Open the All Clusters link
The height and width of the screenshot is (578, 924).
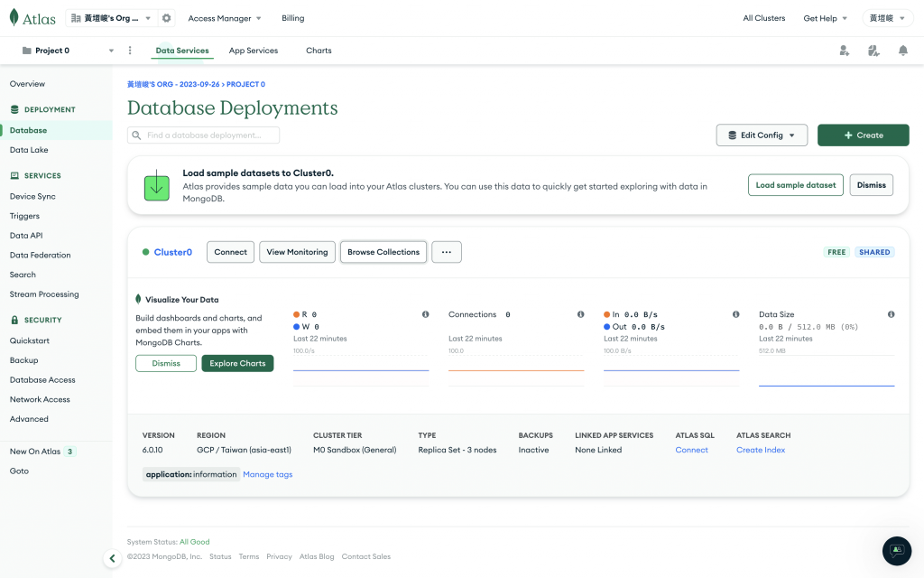(763, 18)
